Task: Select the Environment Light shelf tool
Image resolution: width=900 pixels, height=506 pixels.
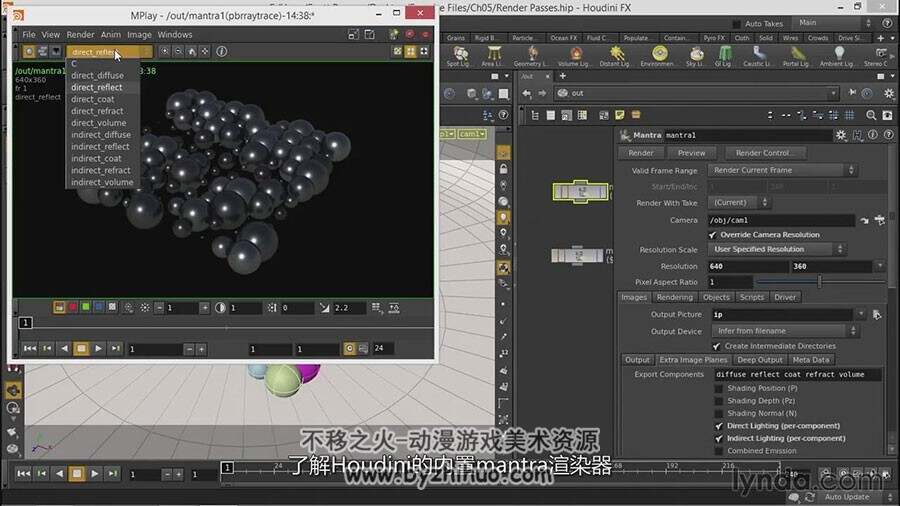Action: tap(658, 57)
